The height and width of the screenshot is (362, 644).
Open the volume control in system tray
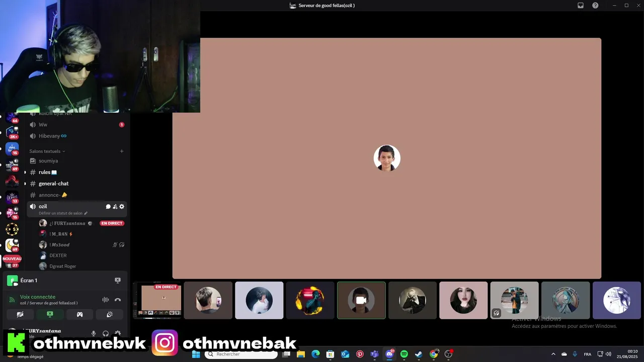(x=608, y=354)
